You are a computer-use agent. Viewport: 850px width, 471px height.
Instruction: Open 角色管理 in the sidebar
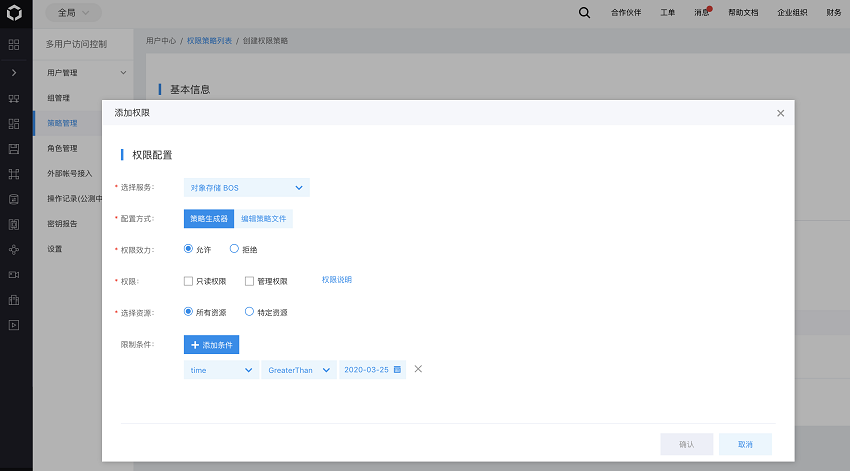(62, 148)
